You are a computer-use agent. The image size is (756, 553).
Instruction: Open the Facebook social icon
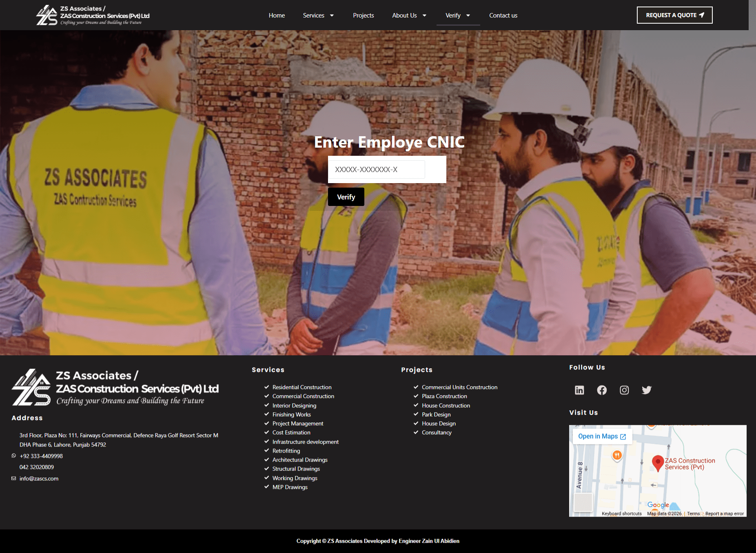click(x=602, y=390)
